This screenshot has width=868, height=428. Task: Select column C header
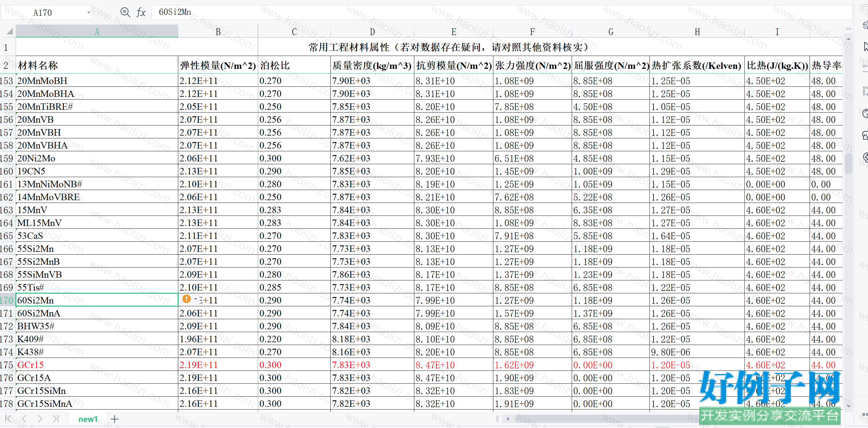point(294,32)
